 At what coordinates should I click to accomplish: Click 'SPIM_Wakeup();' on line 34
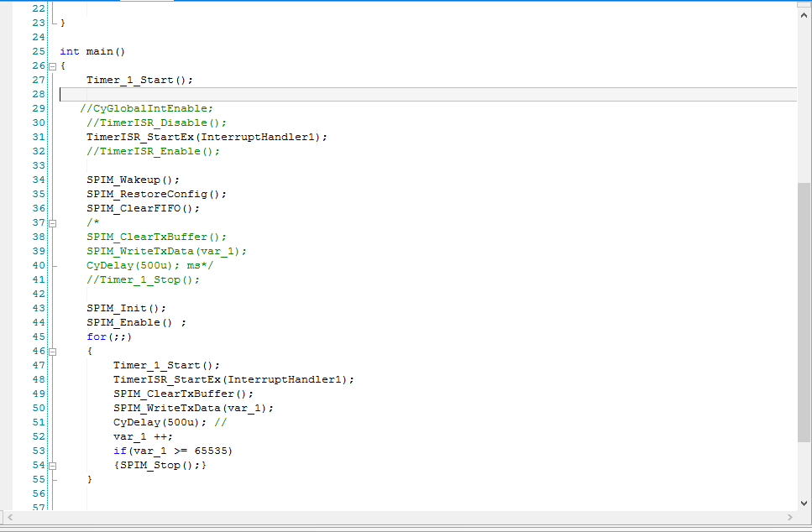pyautogui.click(x=133, y=180)
